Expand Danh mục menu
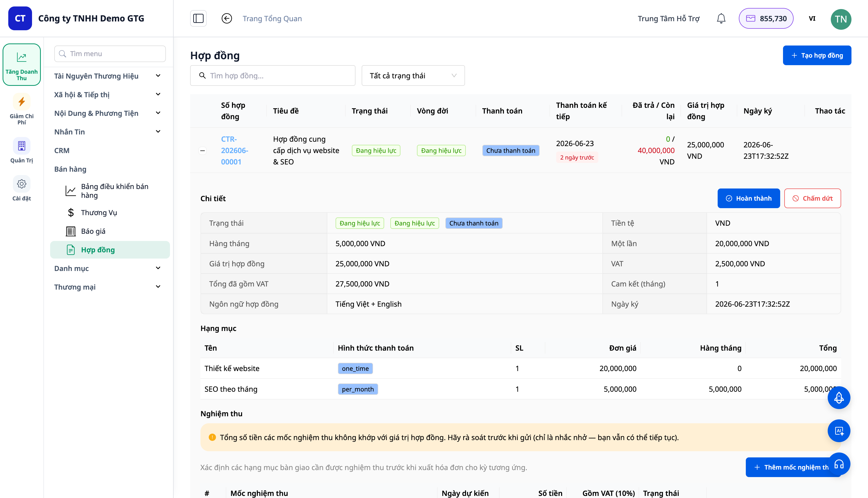This screenshot has width=868, height=498. pos(108,268)
